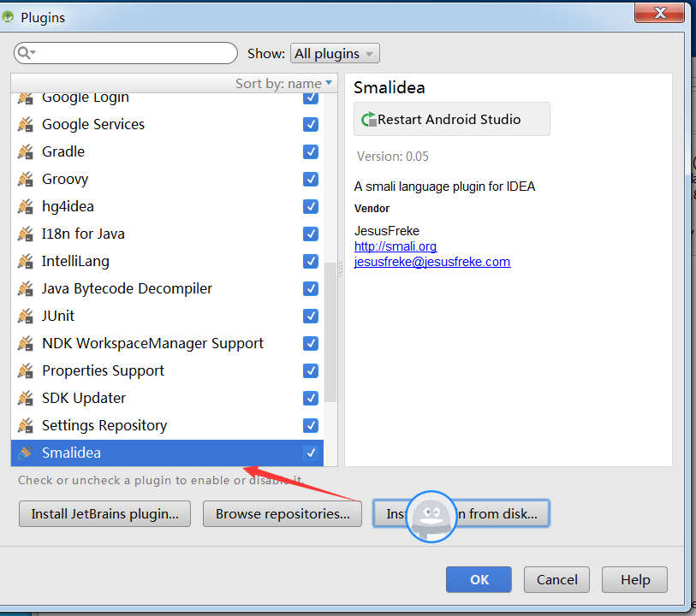Select the SDK Updater row
The height and width of the screenshot is (616, 696).
click(x=167, y=398)
